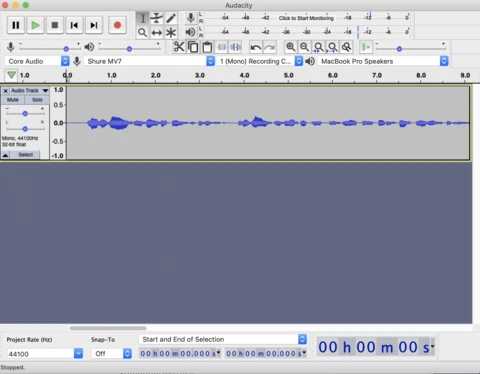Undo the last action

[x=256, y=47]
